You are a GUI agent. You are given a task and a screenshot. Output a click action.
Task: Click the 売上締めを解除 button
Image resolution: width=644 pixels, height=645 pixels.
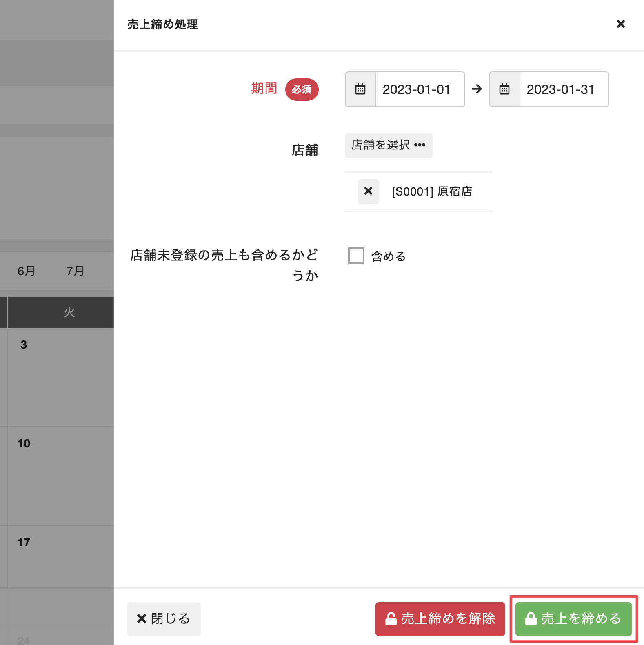click(x=440, y=619)
